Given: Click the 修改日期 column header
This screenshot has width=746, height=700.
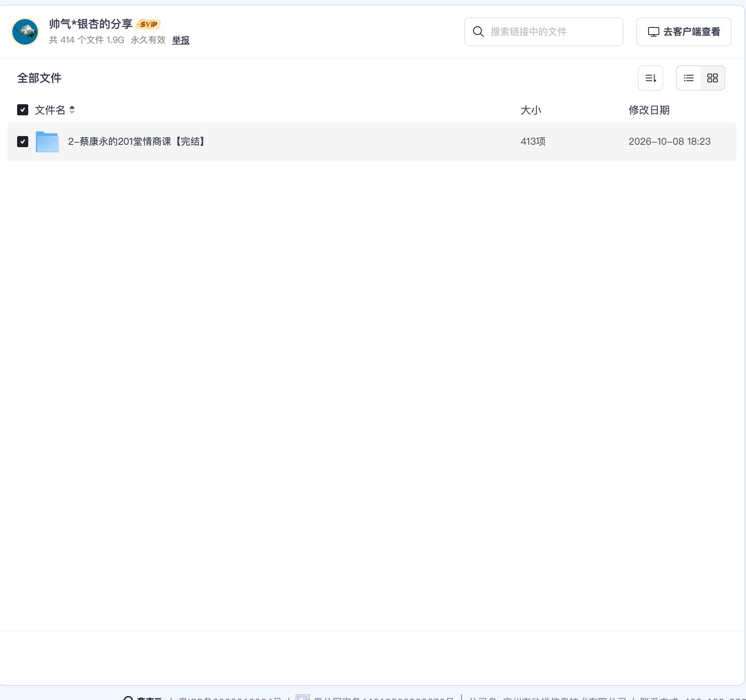Looking at the screenshot, I should coord(649,110).
